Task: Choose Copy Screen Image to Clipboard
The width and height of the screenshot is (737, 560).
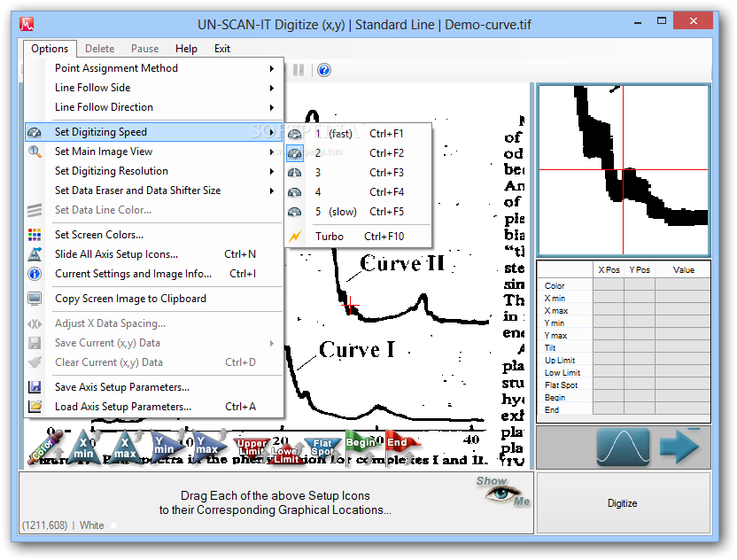Action: pyautogui.click(x=154, y=299)
